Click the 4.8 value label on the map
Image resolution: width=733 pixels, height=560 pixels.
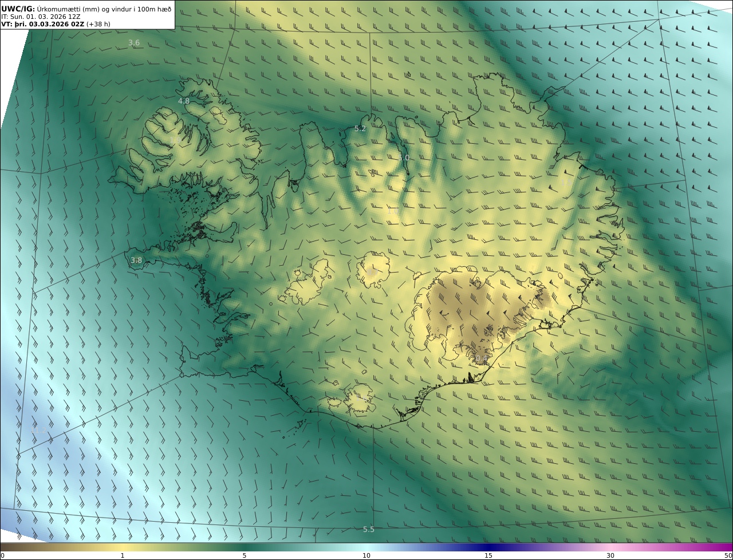tap(184, 101)
